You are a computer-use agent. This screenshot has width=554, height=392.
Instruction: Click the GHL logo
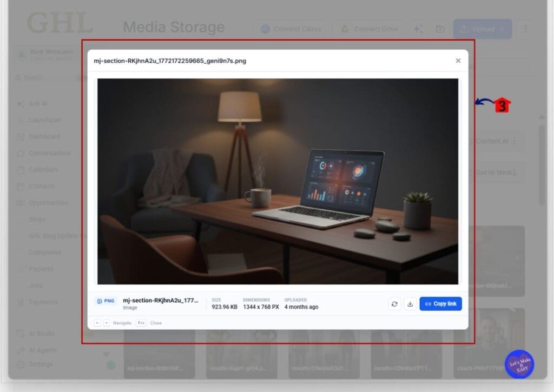[x=60, y=23]
